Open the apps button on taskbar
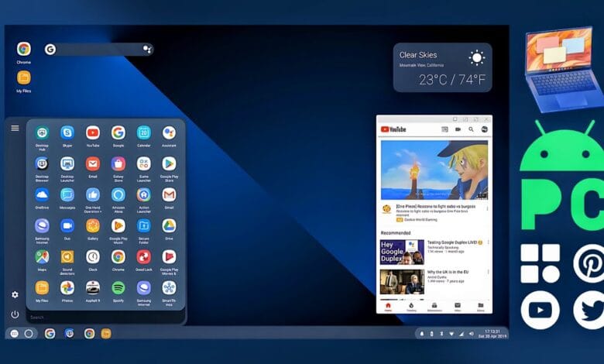The width and height of the screenshot is (604, 364). [x=14, y=334]
